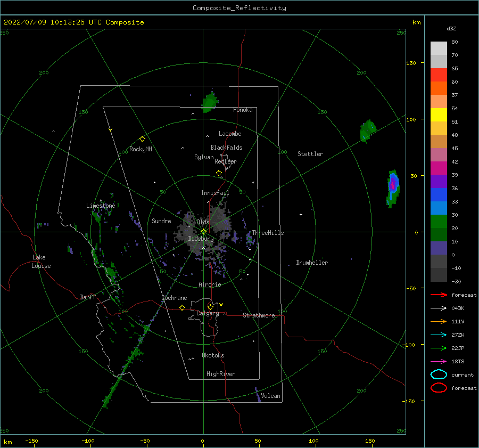Click the 04DK legend label
The height and width of the screenshot is (448, 479).
(x=458, y=308)
